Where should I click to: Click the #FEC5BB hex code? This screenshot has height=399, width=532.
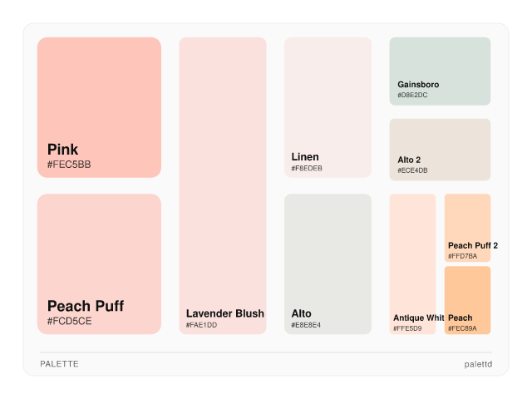click(x=69, y=165)
